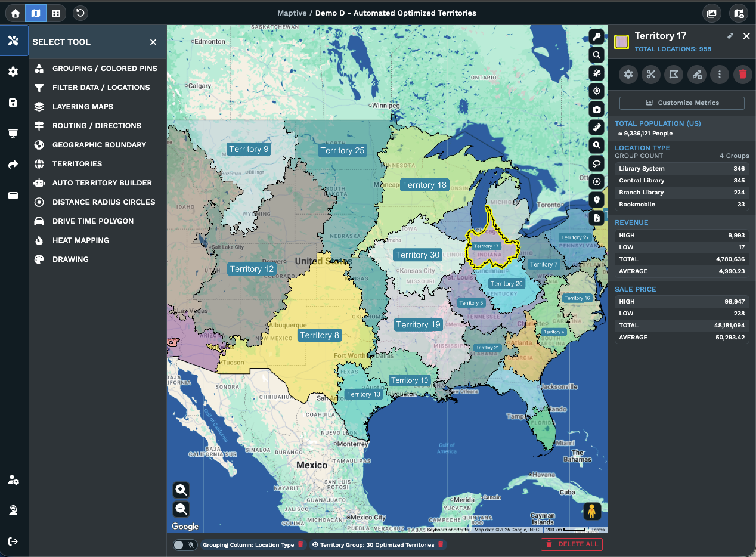Click the satellite view icon on map toolbar

coord(597,73)
